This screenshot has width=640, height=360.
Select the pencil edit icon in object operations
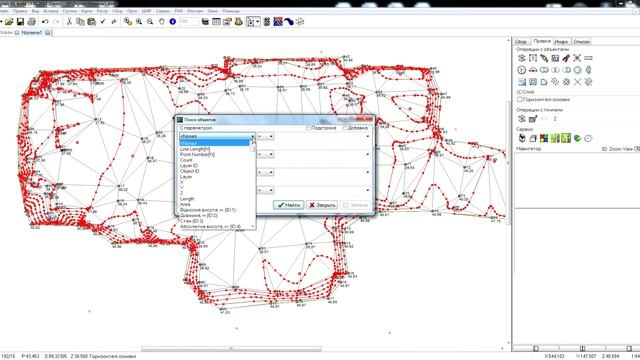(544, 58)
